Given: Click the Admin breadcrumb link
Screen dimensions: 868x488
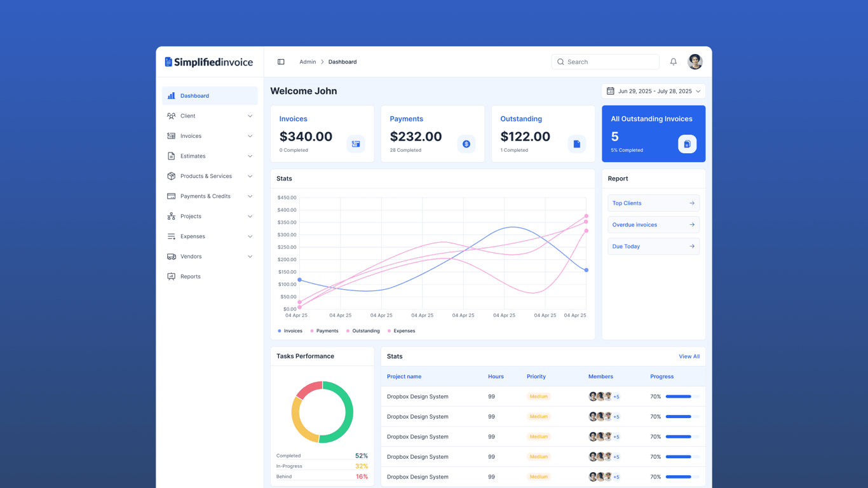Looking at the screenshot, I should 308,62.
